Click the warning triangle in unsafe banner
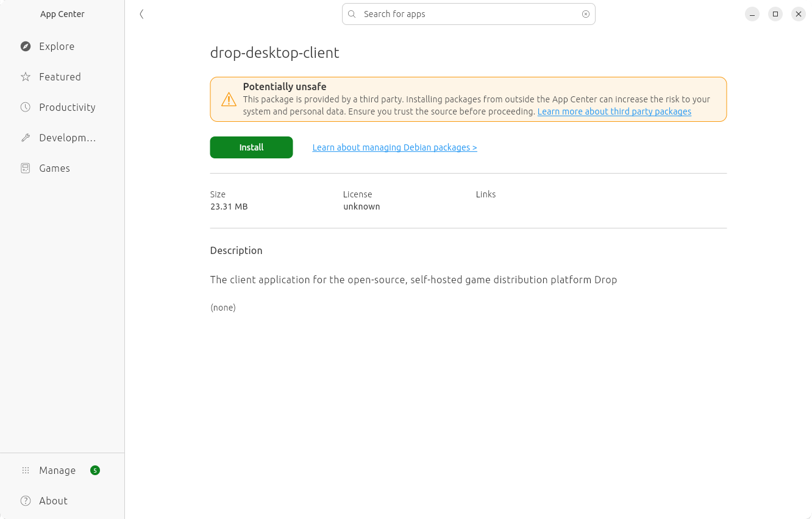Image resolution: width=812 pixels, height=519 pixels. 228,99
